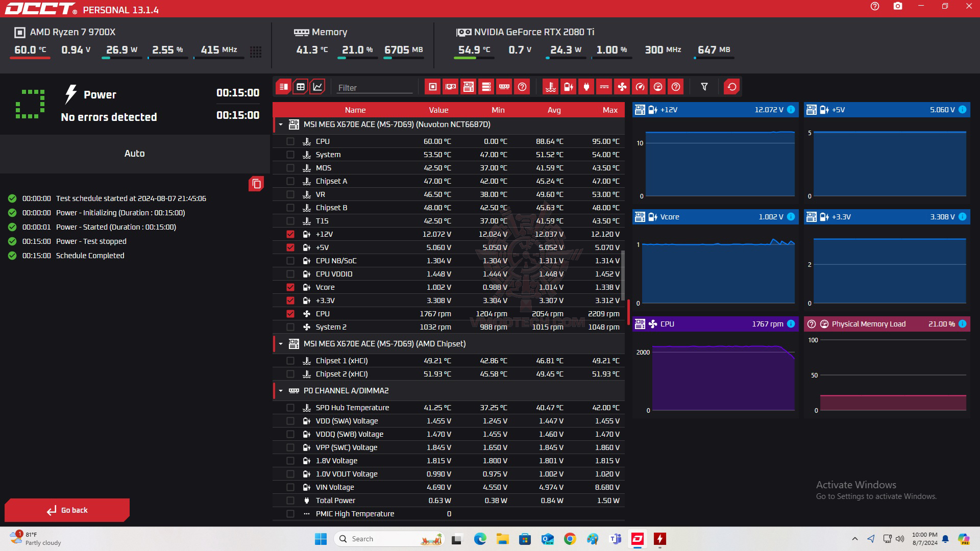Click the Max column header
The width and height of the screenshot is (980, 551).
pos(609,110)
